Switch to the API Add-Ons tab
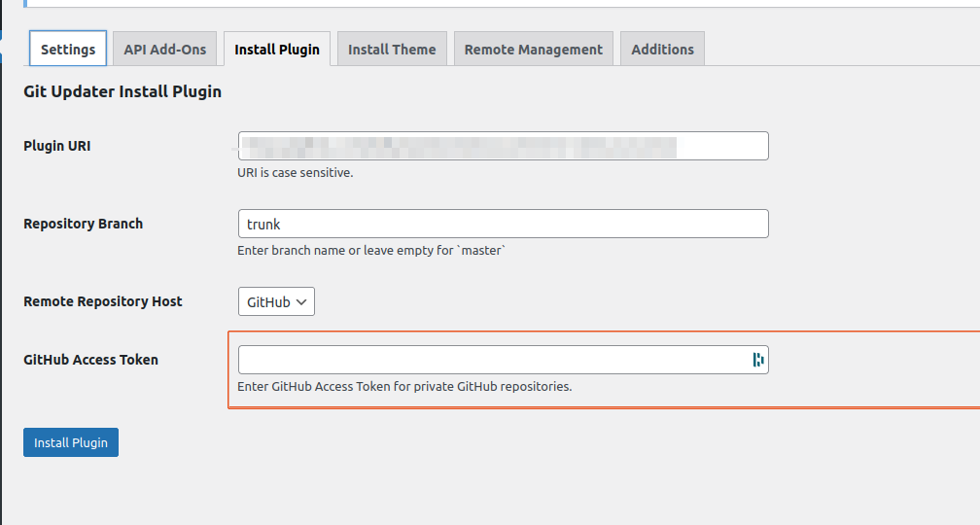Viewport: 980px width, 525px height. [165, 50]
